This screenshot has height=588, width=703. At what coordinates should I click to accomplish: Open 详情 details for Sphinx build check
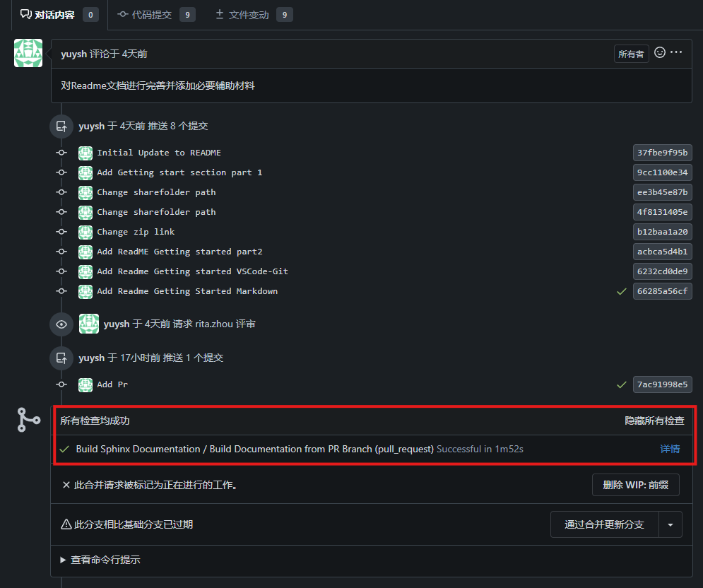pyautogui.click(x=670, y=449)
